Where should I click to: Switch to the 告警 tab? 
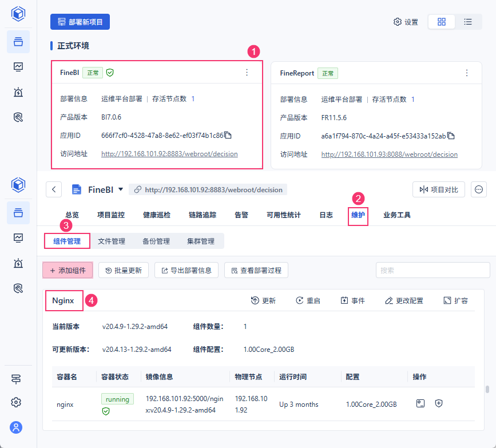coord(241,215)
